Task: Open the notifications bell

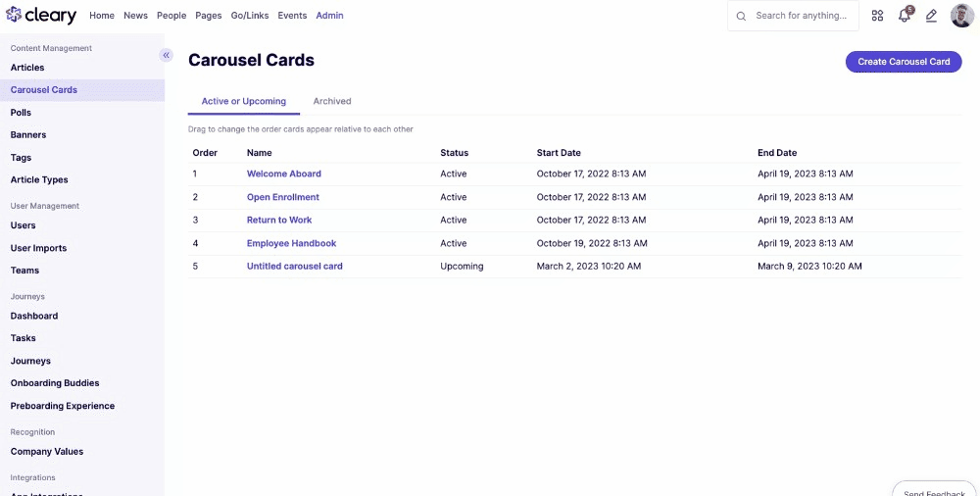Action: click(905, 16)
